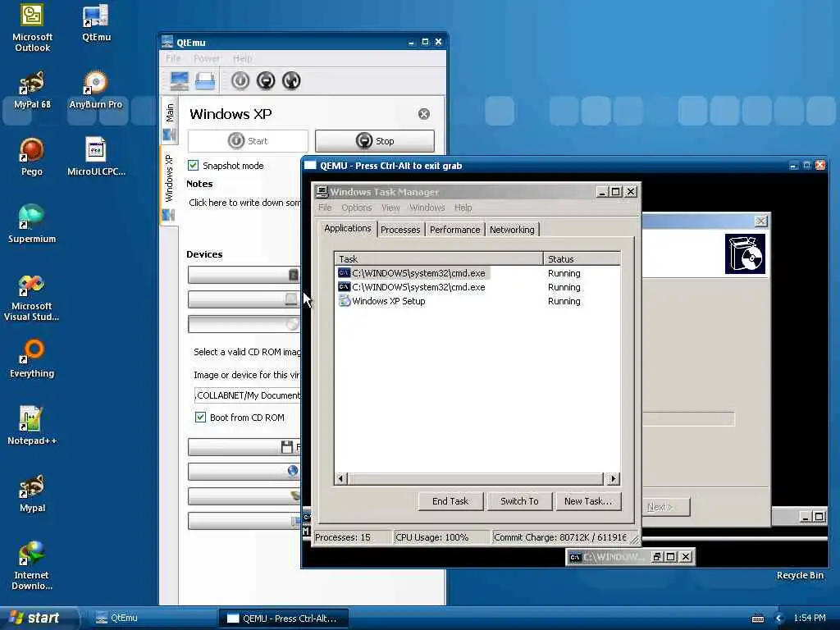Open Task Manager Help menu
The height and width of the screenshot is (630, 840).
(x=463, y=208)
